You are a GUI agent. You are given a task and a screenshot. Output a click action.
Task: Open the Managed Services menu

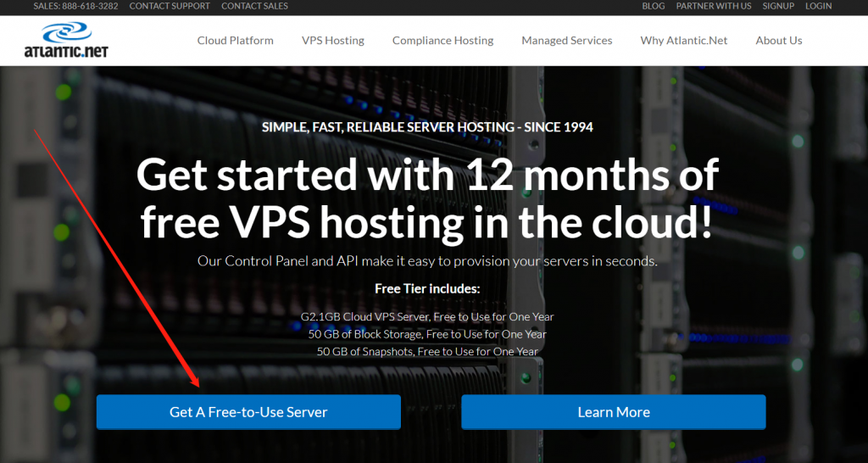[567, 41]
